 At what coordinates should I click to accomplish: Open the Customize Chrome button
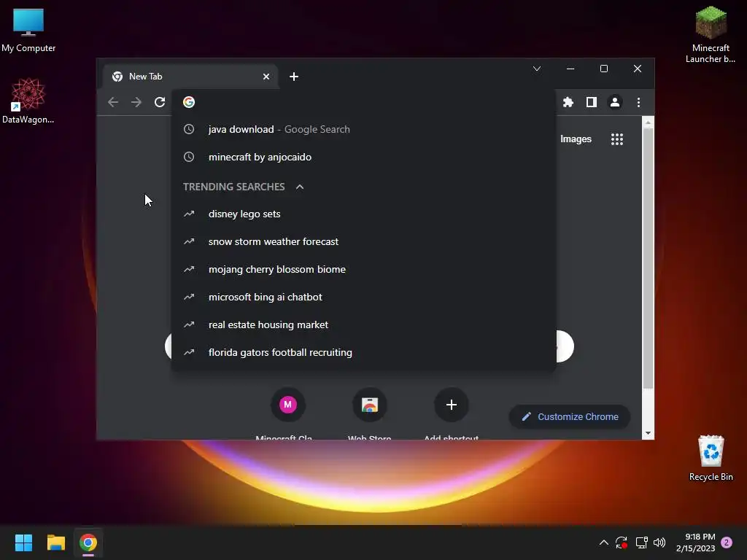569,416
